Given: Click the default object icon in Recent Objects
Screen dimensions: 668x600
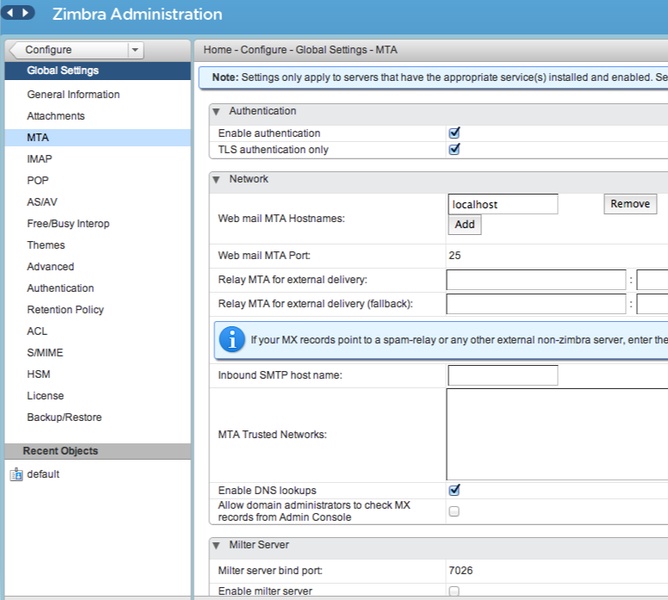Looking at the screenshot, I should click(16, 474).
